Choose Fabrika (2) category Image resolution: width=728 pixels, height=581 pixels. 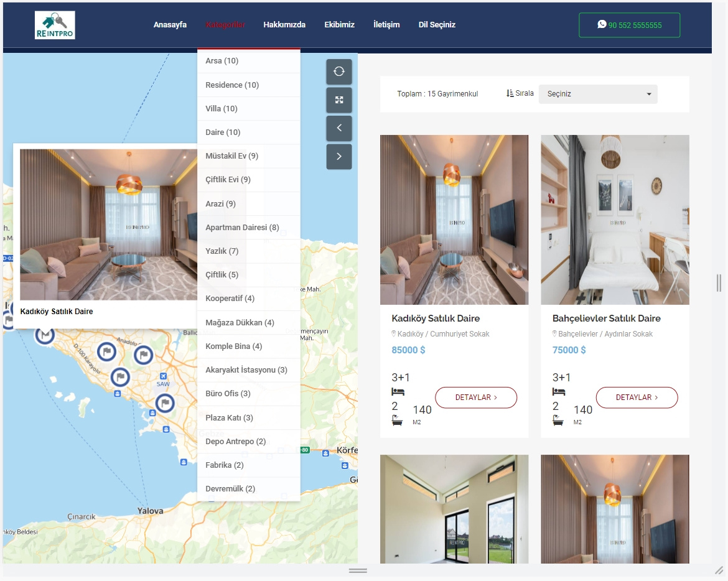pos(249,465)
